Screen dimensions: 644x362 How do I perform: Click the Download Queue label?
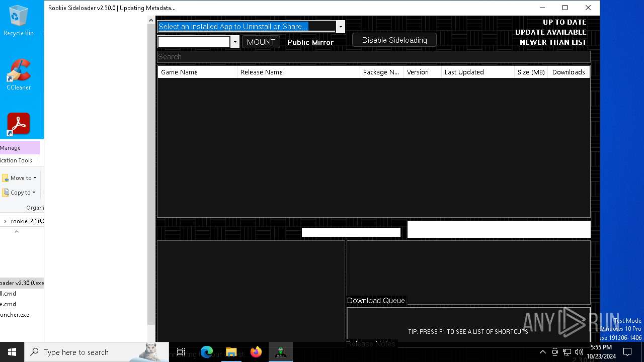pos(376,301)
